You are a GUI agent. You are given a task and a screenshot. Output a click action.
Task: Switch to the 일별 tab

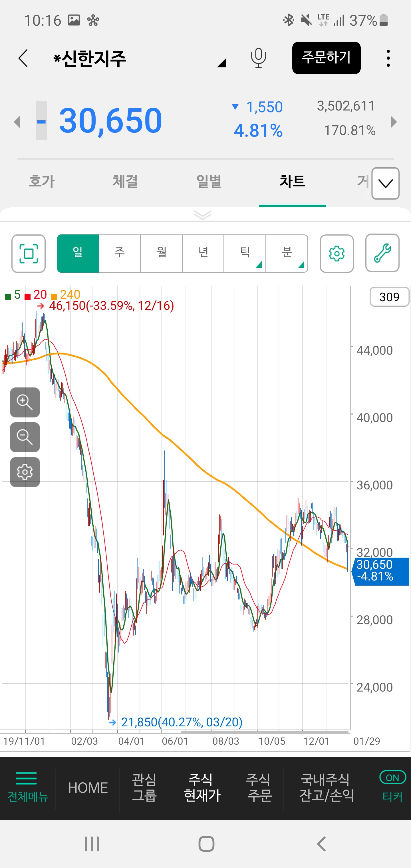[209, 181]
